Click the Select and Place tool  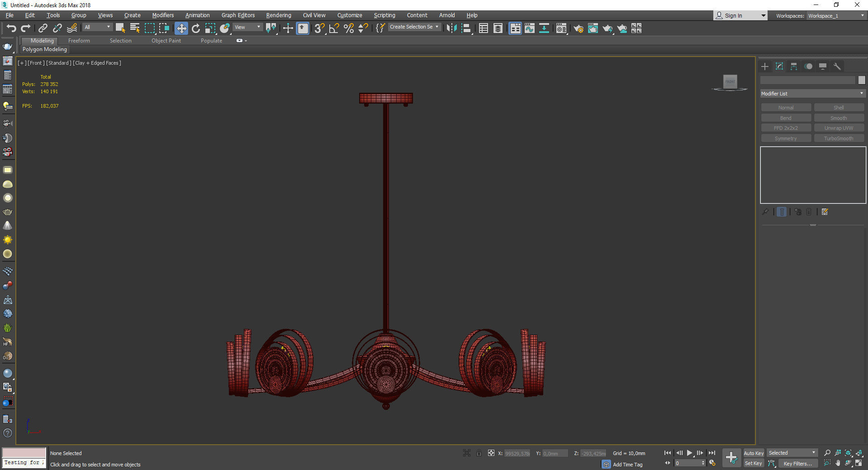pos(225,28)
